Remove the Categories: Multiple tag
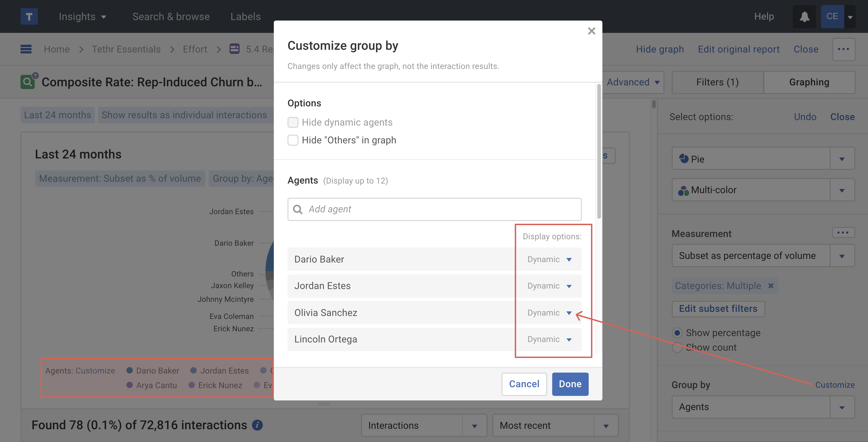Image resolution: width=868 pixels, height=442 pixels. (x=771, y=286)
